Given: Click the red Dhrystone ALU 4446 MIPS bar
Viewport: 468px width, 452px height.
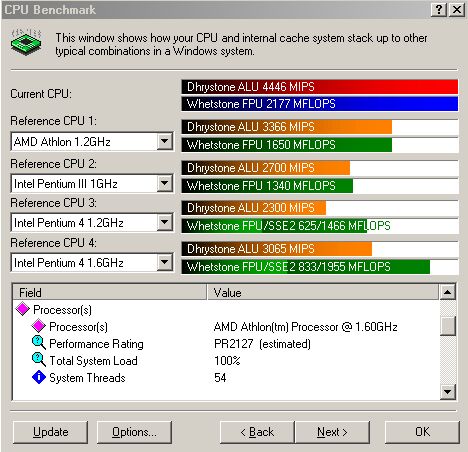Looking at the screenshot, I should tap(320, 87).
